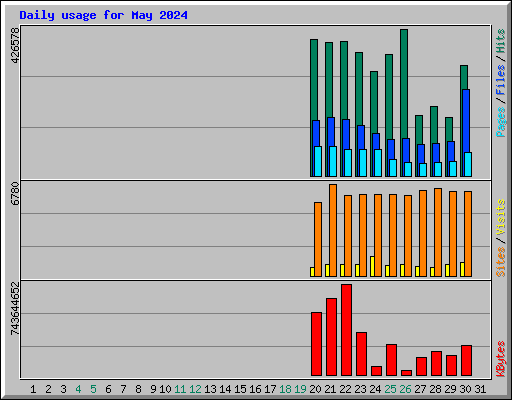
Task: Click day 28 on the x-axis
Action: [x=435, y=389]
